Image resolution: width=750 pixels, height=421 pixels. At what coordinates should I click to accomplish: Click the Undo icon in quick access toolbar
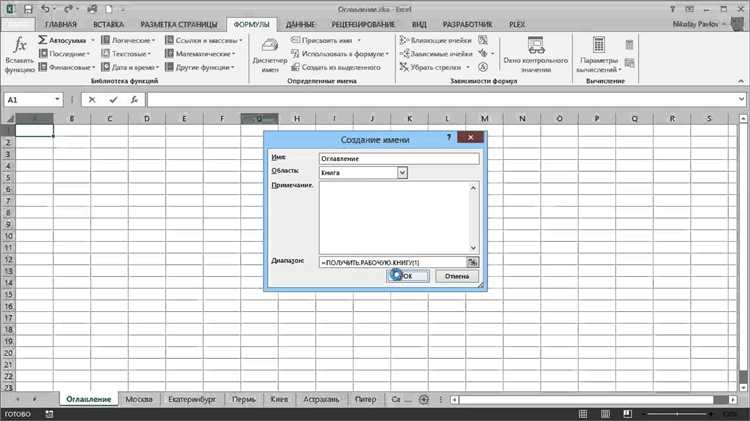tap(45, 9)
